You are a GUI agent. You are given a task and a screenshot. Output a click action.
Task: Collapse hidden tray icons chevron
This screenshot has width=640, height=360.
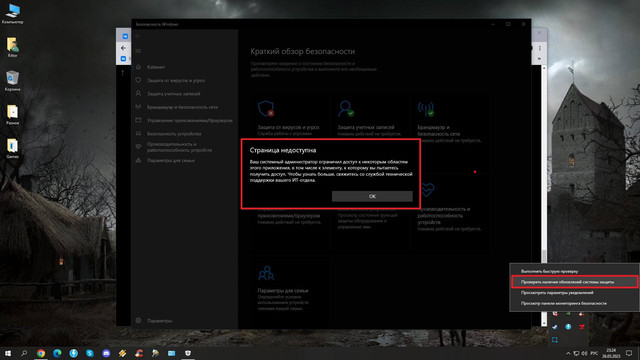pos(568,353)
